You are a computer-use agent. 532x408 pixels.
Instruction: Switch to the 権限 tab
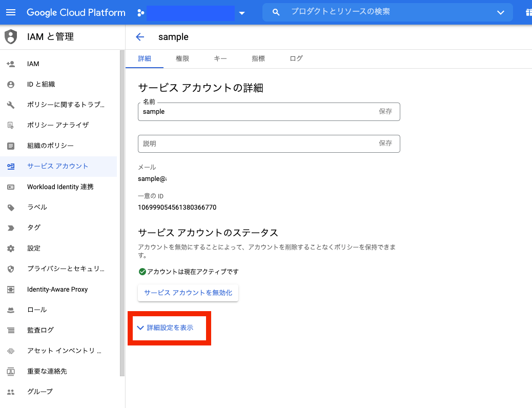(182, 58)
